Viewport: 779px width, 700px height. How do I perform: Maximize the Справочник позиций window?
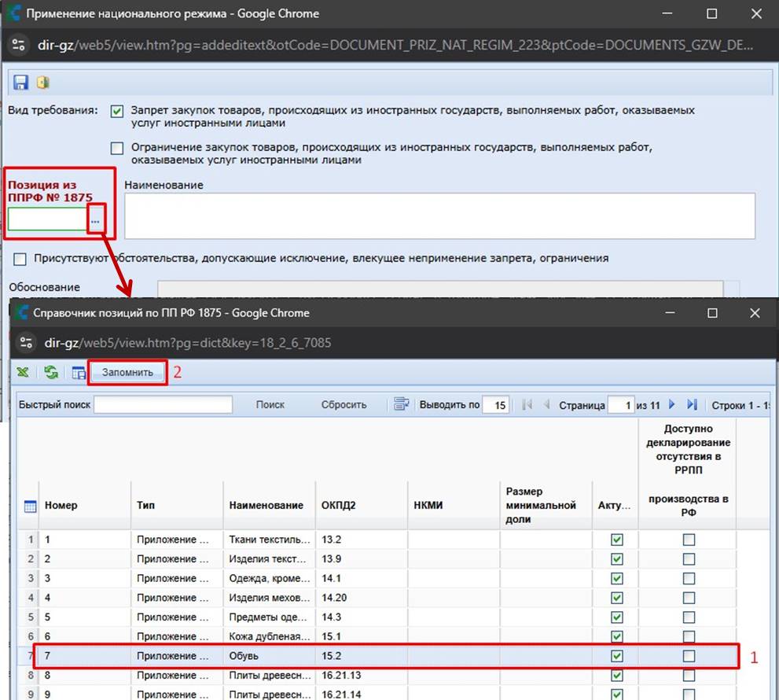pyautogui.click(x=712, y=313)
